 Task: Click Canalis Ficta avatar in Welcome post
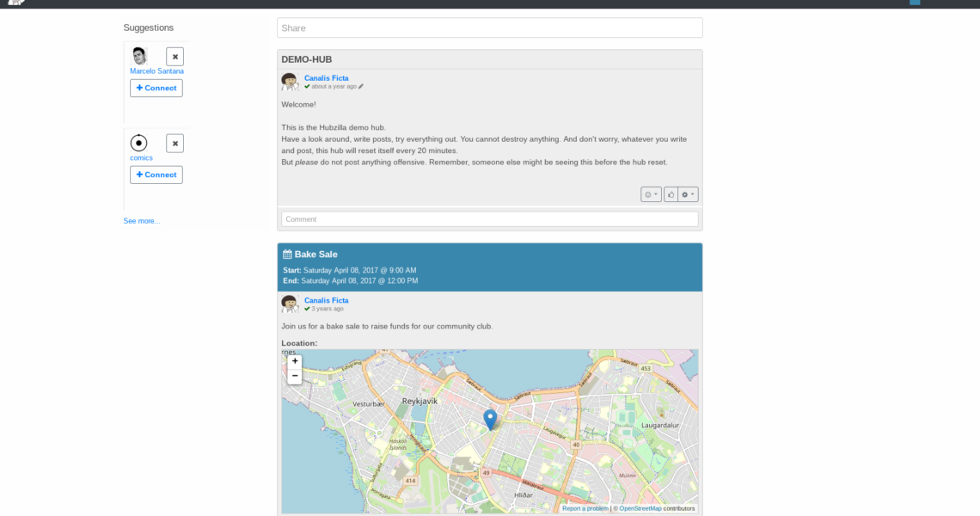click(x=290, y=82)
